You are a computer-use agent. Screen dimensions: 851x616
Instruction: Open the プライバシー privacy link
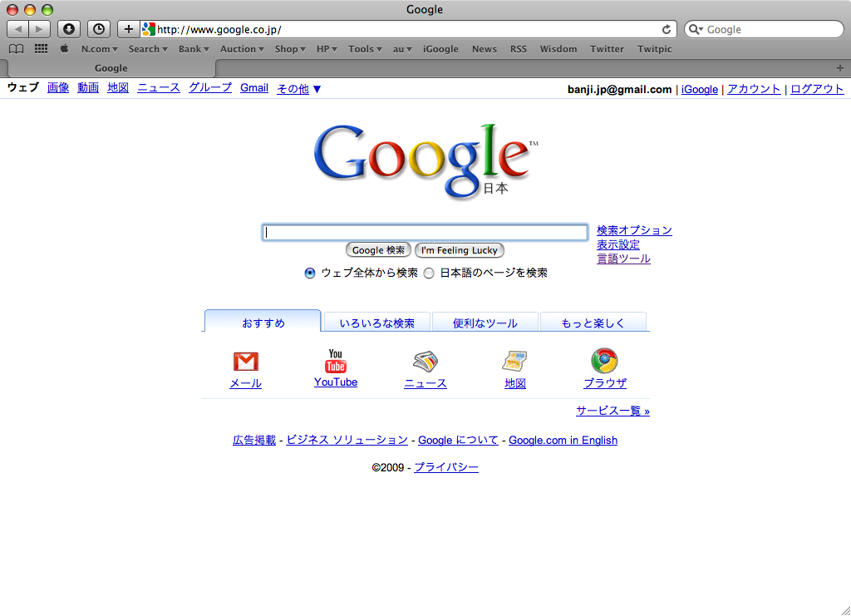pyautogui.click(x=446, y=467)
